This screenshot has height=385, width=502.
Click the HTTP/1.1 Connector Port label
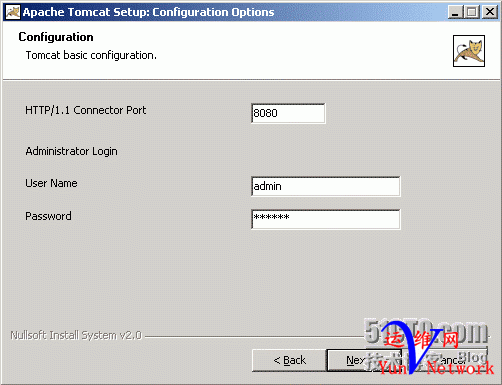click(86, 110)
